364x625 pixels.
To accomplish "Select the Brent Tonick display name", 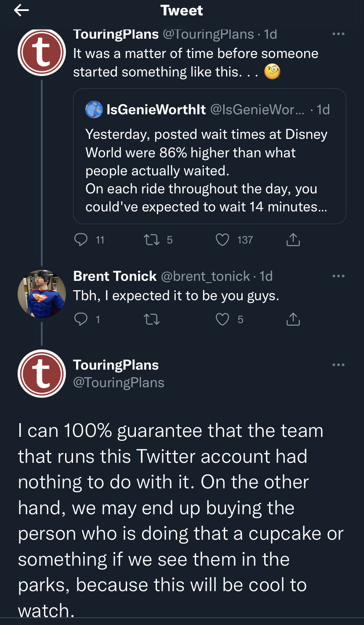I will (115, 276).
